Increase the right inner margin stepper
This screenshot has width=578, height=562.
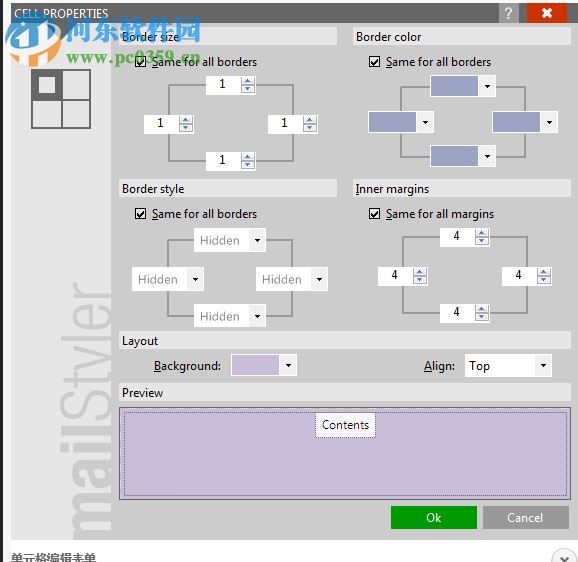pyautogui.click(x=544, y=272)
